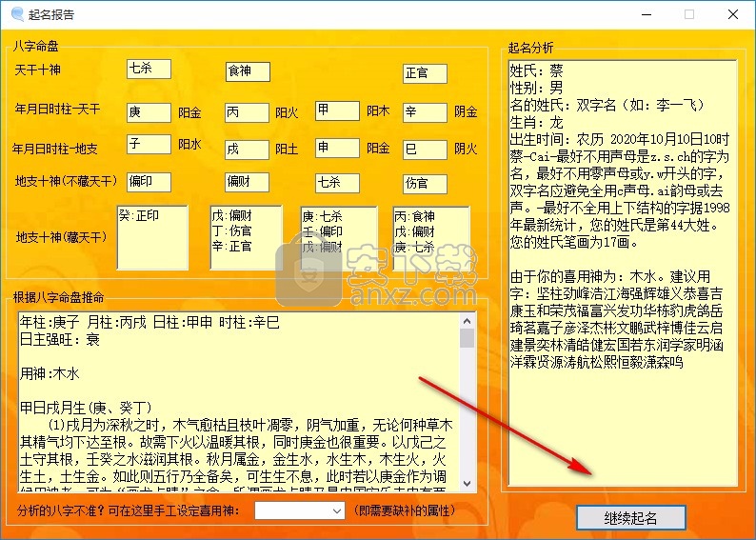This screenshot has width=756, height=540.
Task: Click the 出生时间 line in 起名分析
Action: tap(620, 139)
